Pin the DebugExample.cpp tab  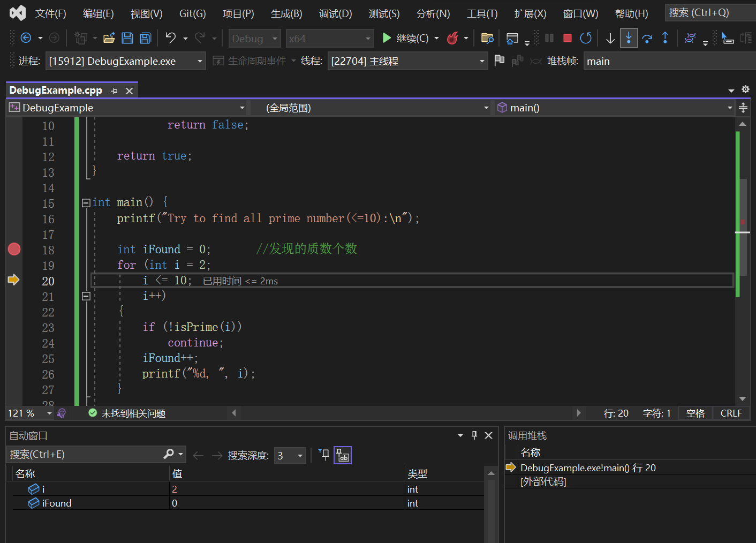pos(114,91)
